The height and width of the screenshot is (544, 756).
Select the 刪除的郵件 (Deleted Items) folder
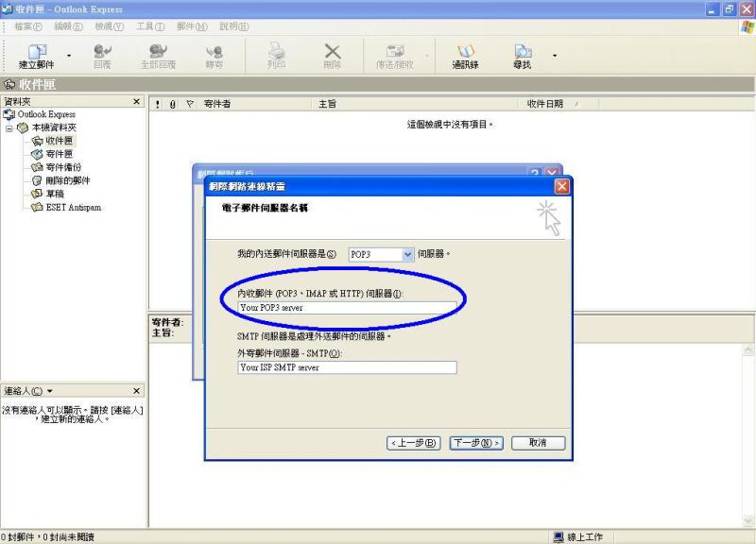click(67, 180)
